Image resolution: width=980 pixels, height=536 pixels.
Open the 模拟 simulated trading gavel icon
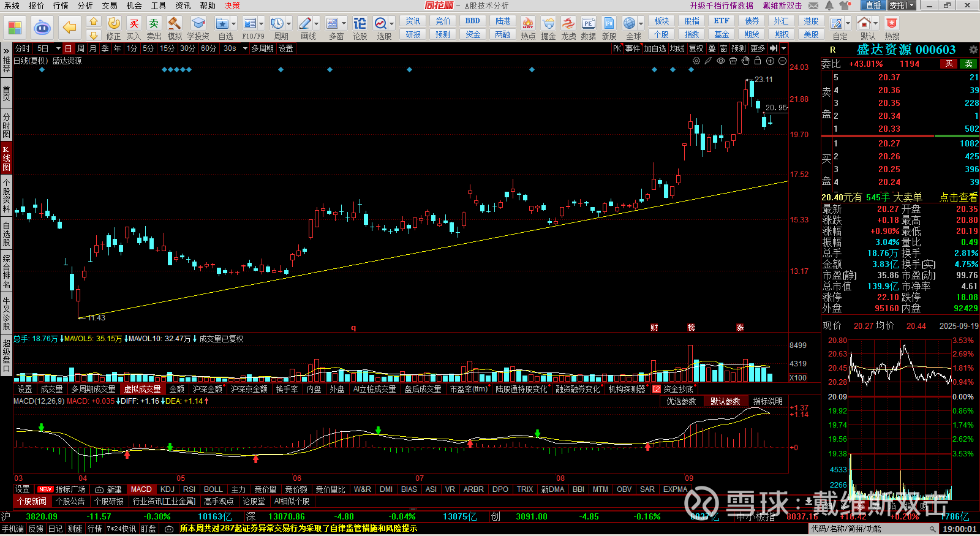click(x=175, y=23)
